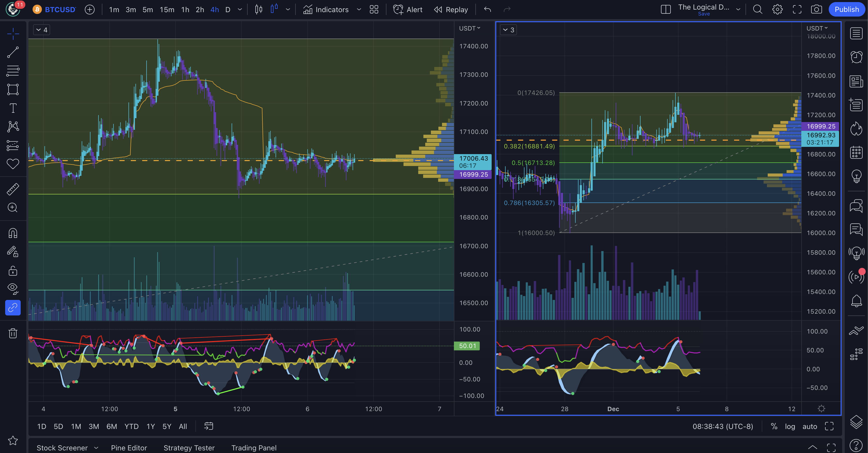Open the layout setup icon

click(666, 9)
